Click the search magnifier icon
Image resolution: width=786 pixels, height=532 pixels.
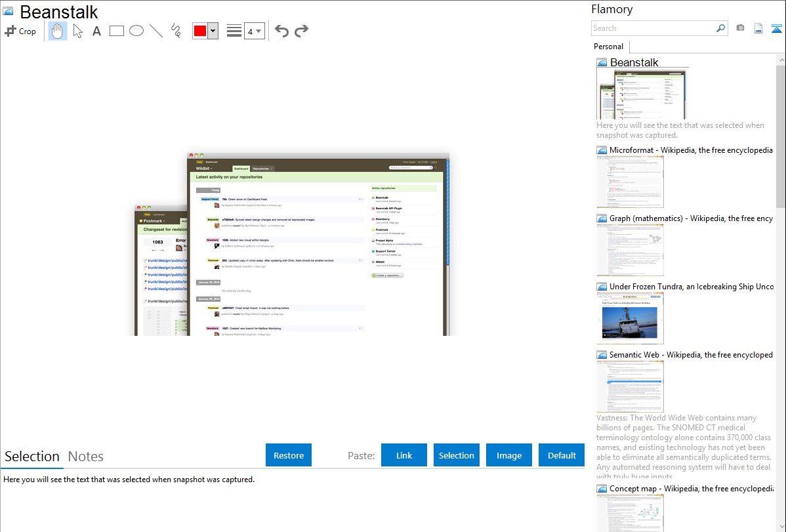pyautogui.click(x=721, y=28)
